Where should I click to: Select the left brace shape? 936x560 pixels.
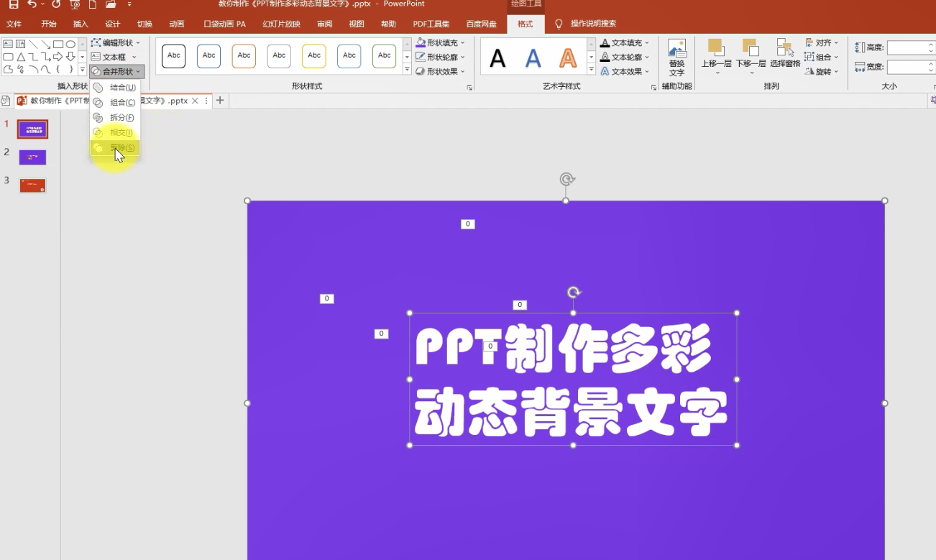58,70
